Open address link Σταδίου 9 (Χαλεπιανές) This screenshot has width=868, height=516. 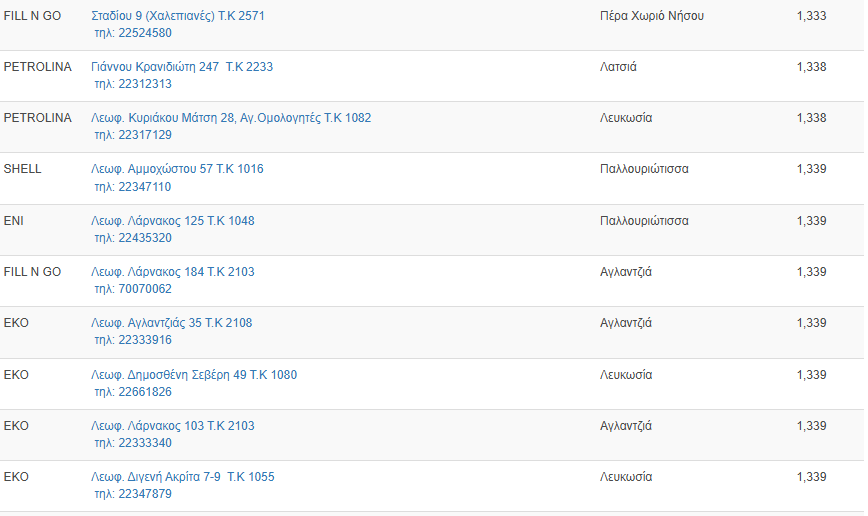pos(177,16)
